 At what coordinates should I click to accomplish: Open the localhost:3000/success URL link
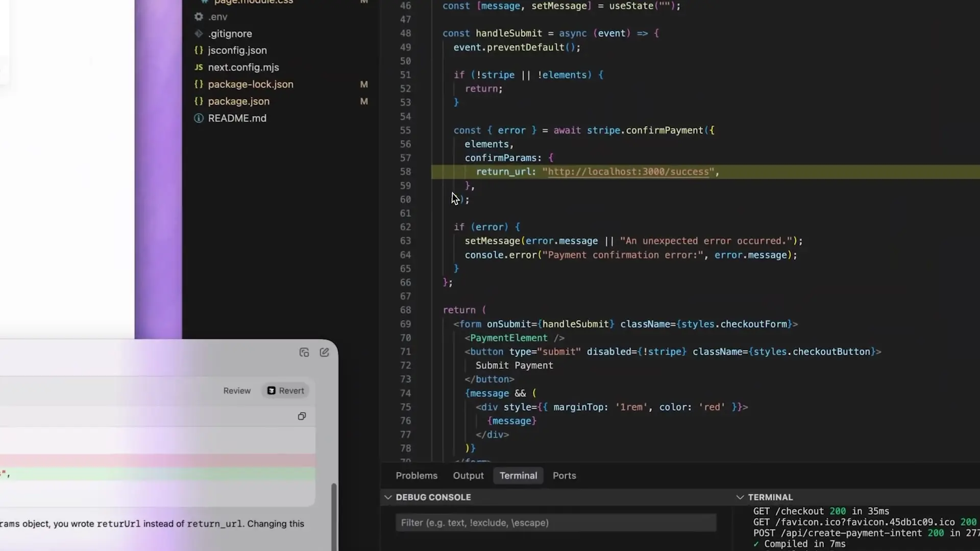tap(628, 172)
